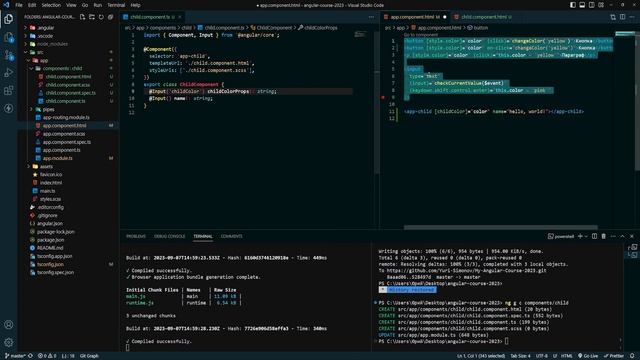Change the HTML language mode in status bar
The image size is (640, 360).
click(567, 356)
